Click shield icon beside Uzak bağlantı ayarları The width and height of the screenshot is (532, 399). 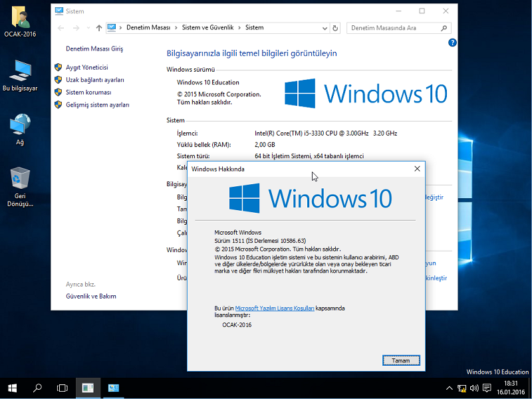tap(59, 80)
